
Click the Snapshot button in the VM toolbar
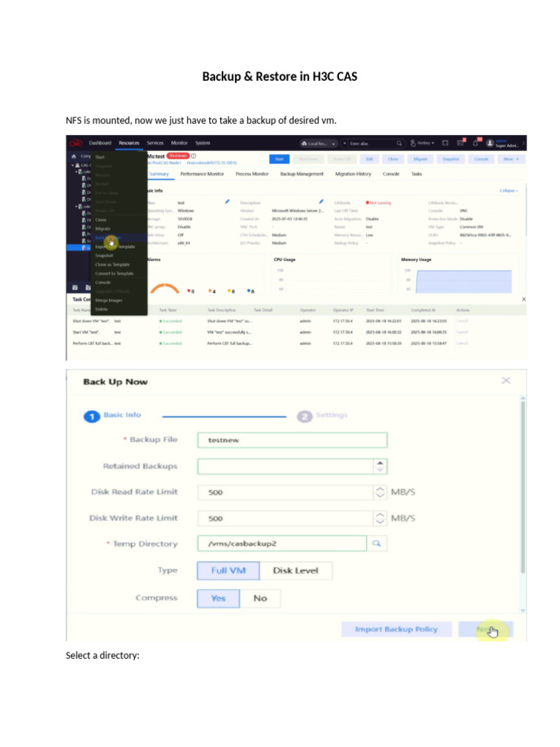click(451, 159)
